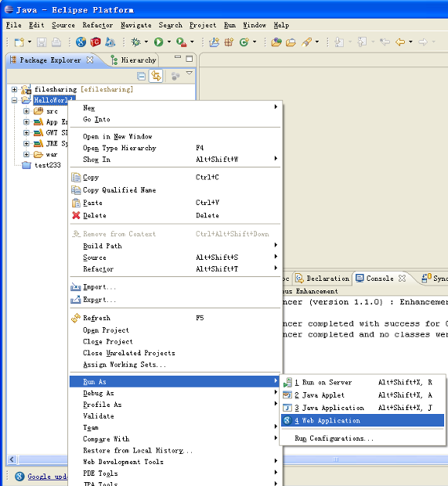Click the New file toolbar icon

20,41
